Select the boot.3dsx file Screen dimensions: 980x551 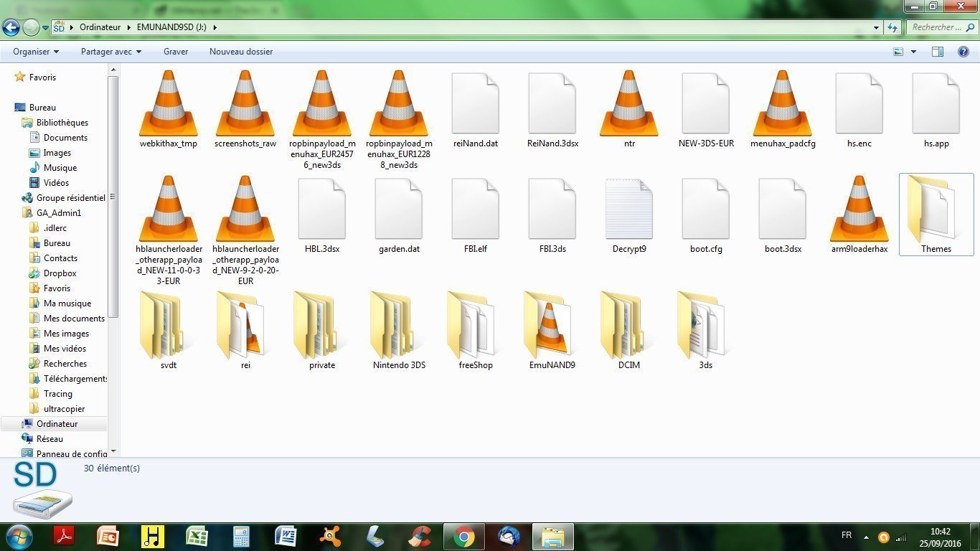coord(783,215)
